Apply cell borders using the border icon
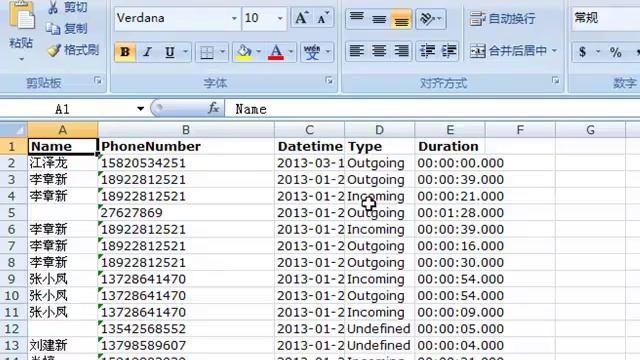The width and height of the screenshot is (640, 360). [x=207, y=52]
